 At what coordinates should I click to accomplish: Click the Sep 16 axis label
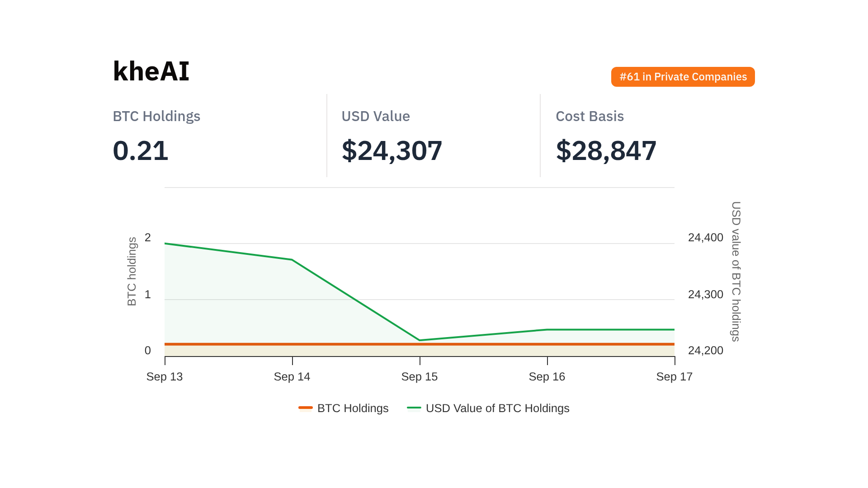[547, 376]
